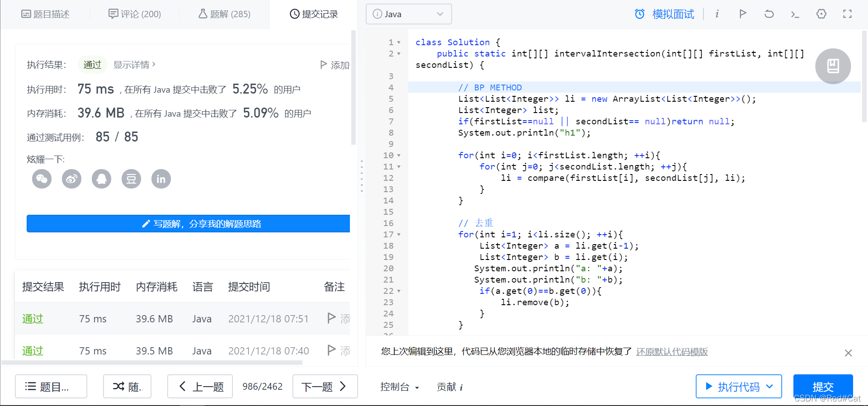Share result to QQ icon
The image size is (868, 406).
[x=102, y=179]
